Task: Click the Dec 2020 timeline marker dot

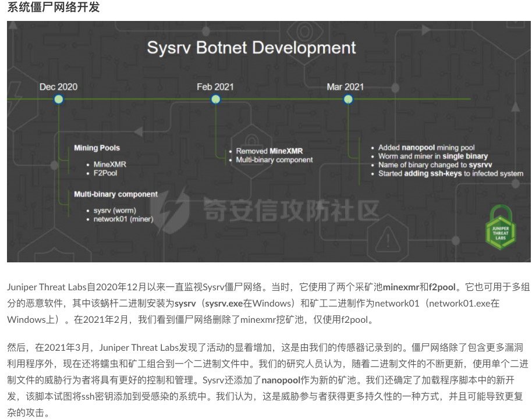Action: 59,99
